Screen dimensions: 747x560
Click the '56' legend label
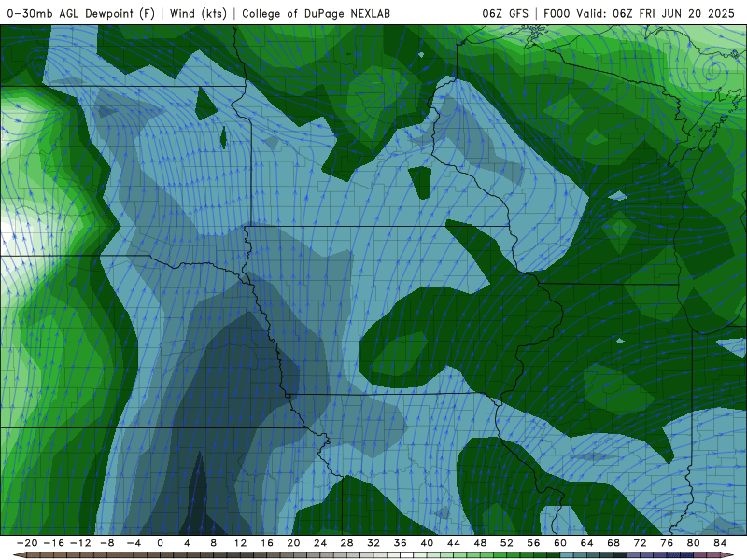click(533, 543)
